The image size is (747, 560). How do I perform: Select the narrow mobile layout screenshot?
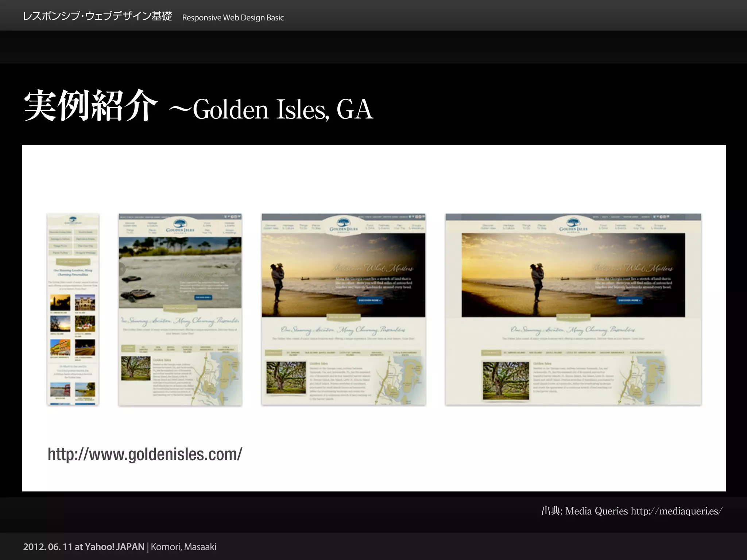(x=73, y=309)
